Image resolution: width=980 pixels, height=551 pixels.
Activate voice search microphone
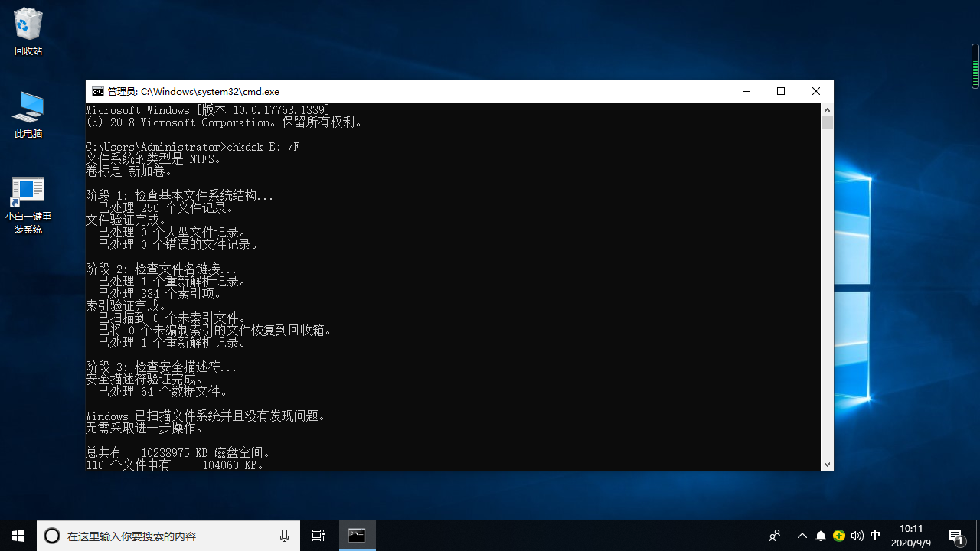tap(284, 536)
